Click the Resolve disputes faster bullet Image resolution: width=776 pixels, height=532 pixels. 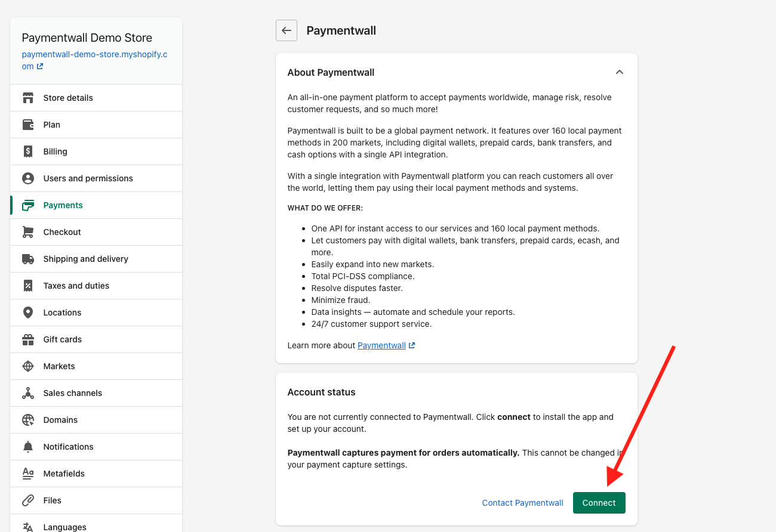[357, 288]
